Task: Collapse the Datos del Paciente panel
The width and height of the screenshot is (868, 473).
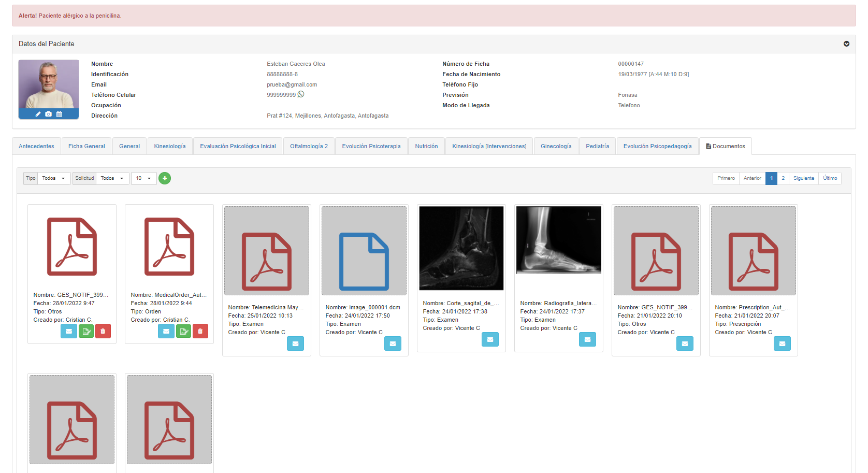Action: click(846, 44)
